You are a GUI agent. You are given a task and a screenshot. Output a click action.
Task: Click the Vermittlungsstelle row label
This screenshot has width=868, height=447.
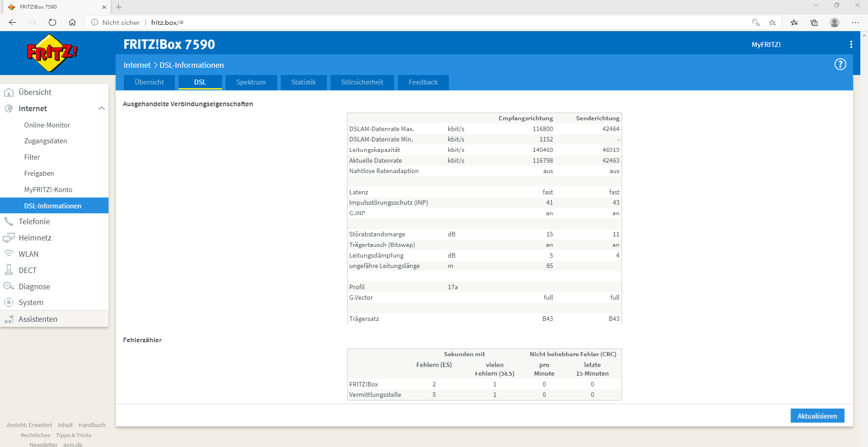click(x=375, y=395)
